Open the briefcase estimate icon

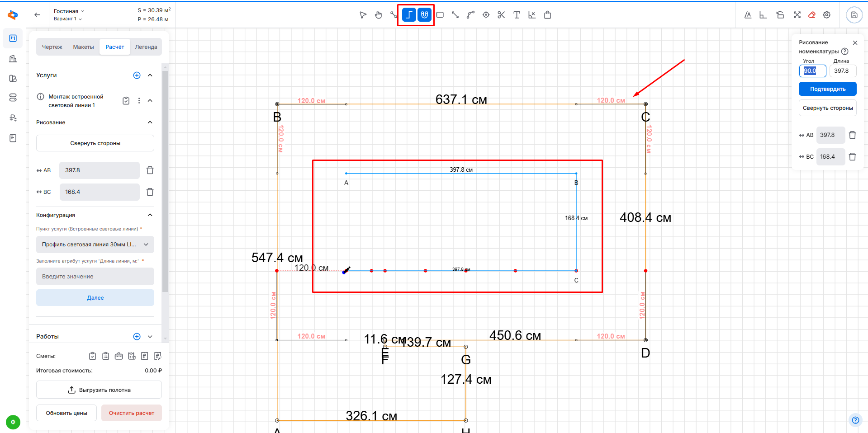(x=119, y=356)
